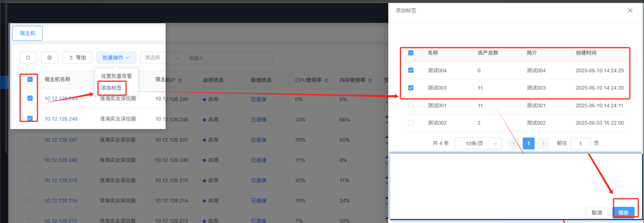Click the 请输入 search input field
644x223 pixels.
click(x=229, y=58)
